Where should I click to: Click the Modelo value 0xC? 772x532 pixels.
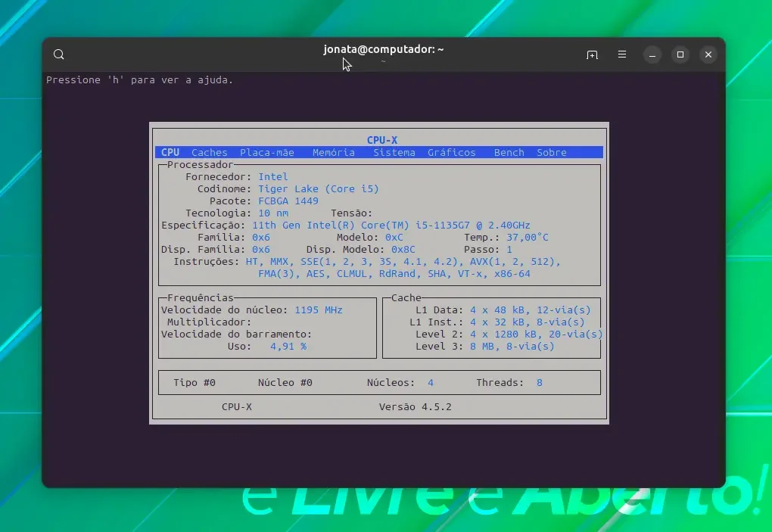[394, 237]
